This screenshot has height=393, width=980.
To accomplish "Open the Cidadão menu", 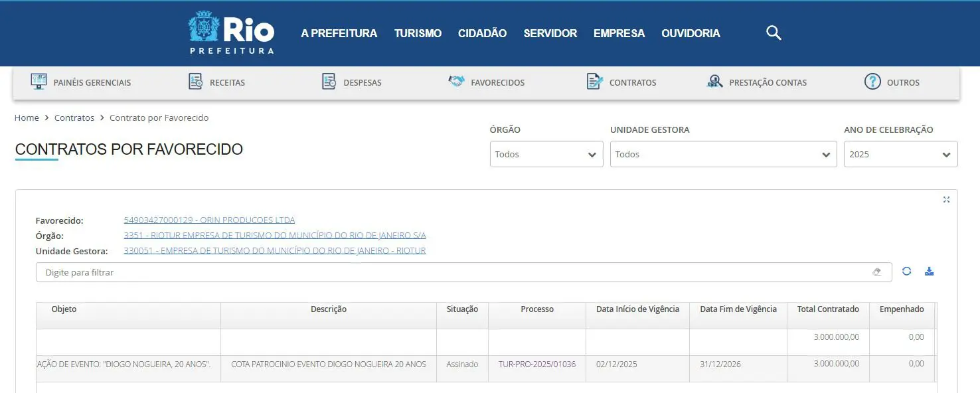I will pyautogui.click(x=482, y=33).
